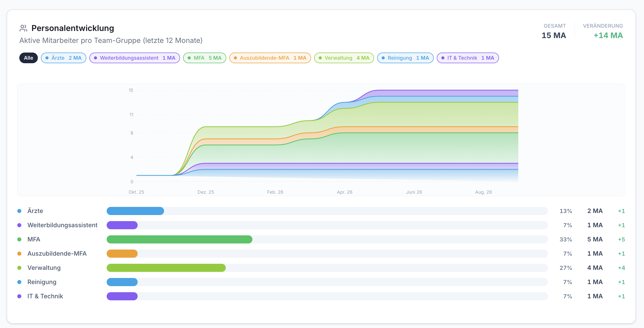Click the VERÄNDERUNG +14 MA value
The height and width of the screenshot is (328, 644).
pos(608,35)
